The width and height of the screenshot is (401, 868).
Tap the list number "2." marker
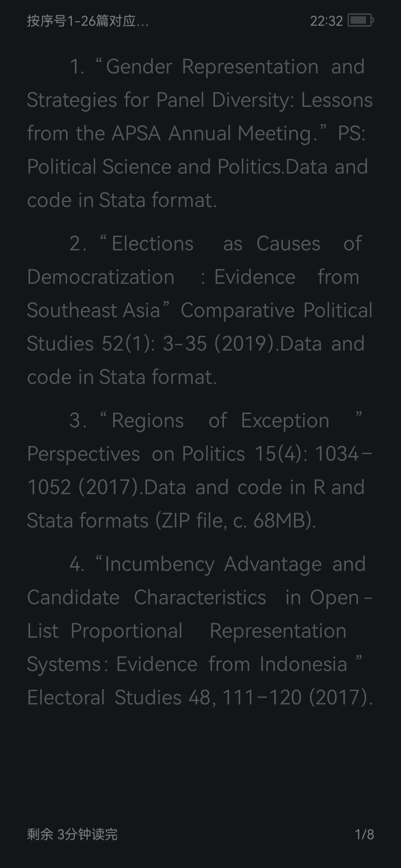78,244
